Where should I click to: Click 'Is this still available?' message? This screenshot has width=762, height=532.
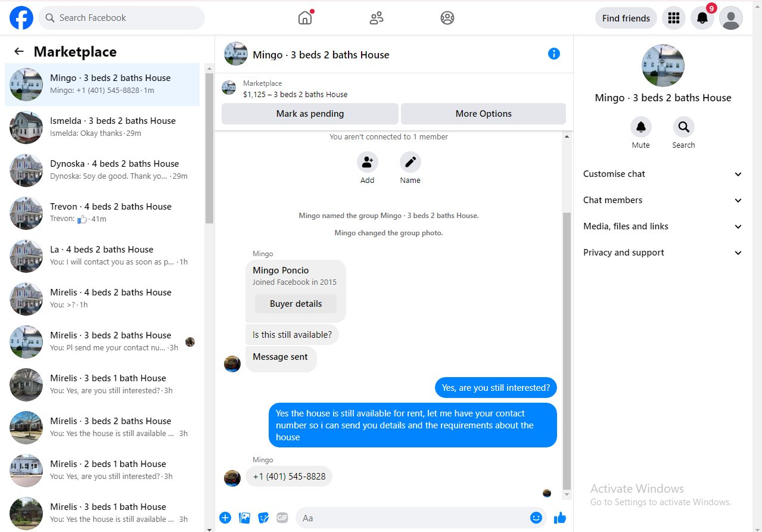[x=292, y=335]
